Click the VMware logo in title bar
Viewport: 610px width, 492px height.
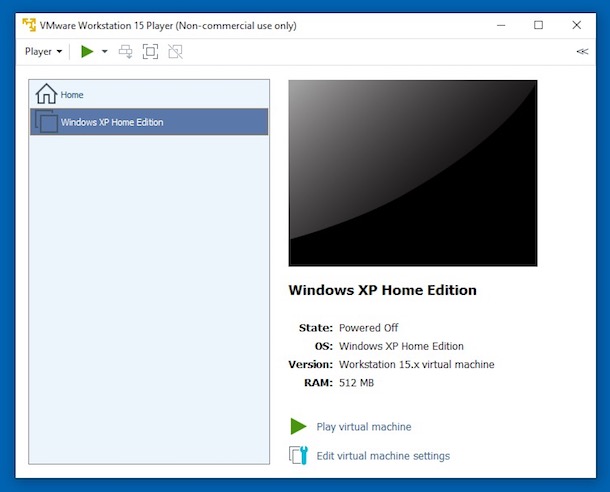29,25
